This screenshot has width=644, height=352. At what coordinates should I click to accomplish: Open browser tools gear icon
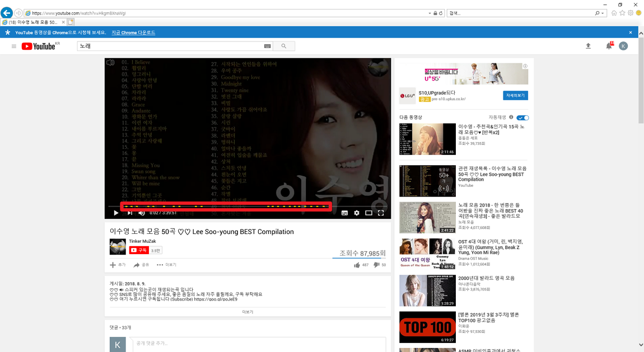click(631, 13)
